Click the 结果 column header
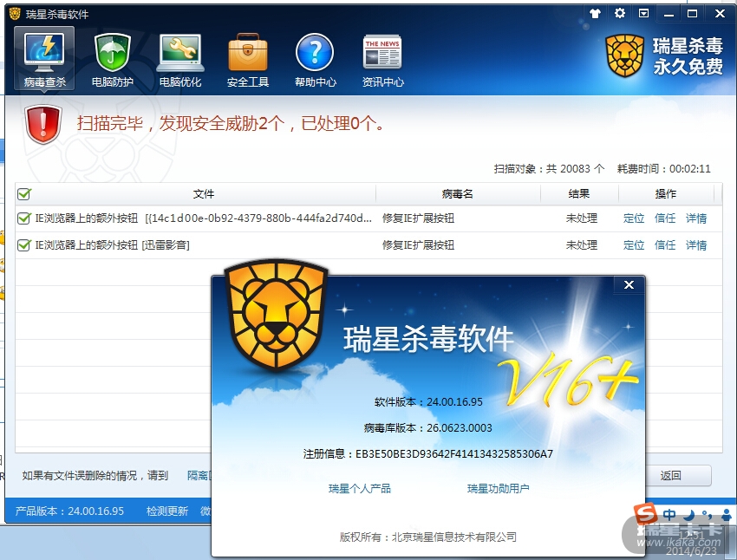This screenshot has height=560, width=737. point(579,193)
